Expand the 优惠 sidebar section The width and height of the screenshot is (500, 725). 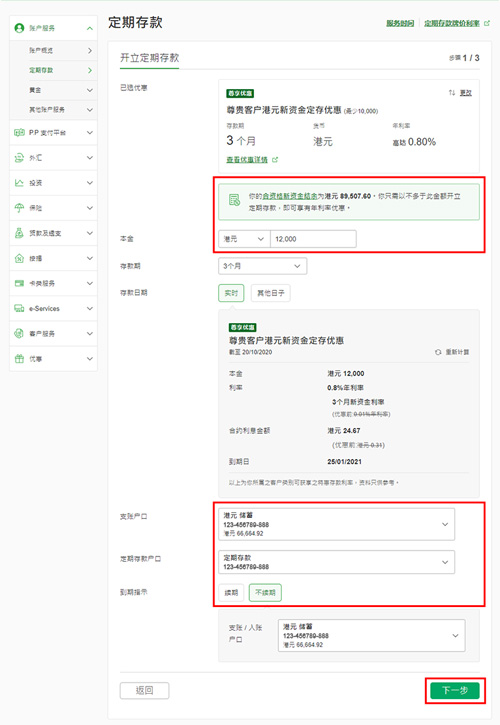(x=90, y=358)
